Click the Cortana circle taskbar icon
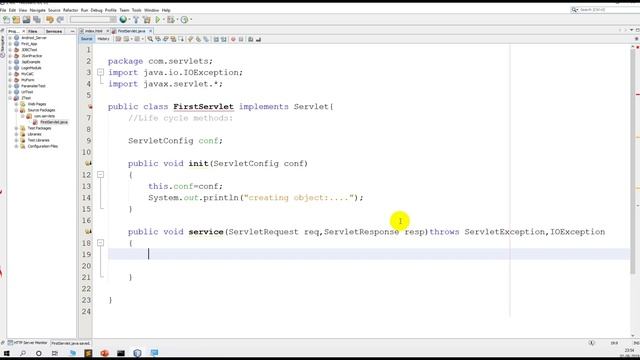The width and height of the screenshot is (640, 360). tap(39, 353)
